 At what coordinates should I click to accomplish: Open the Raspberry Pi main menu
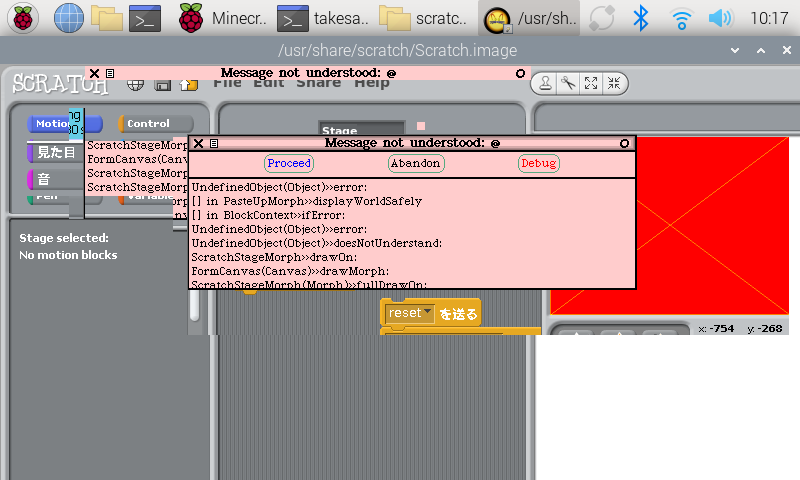point(23,18)
